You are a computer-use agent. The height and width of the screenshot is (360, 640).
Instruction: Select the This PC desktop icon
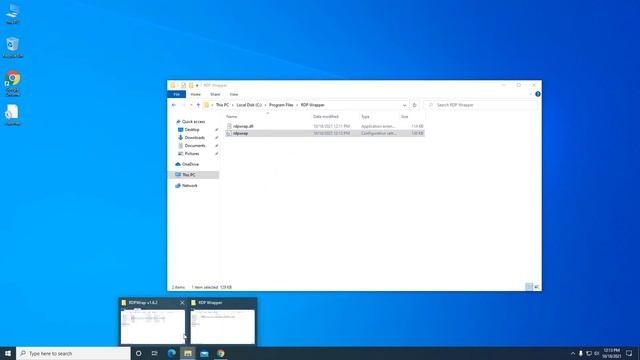click(x=13, y=14)
